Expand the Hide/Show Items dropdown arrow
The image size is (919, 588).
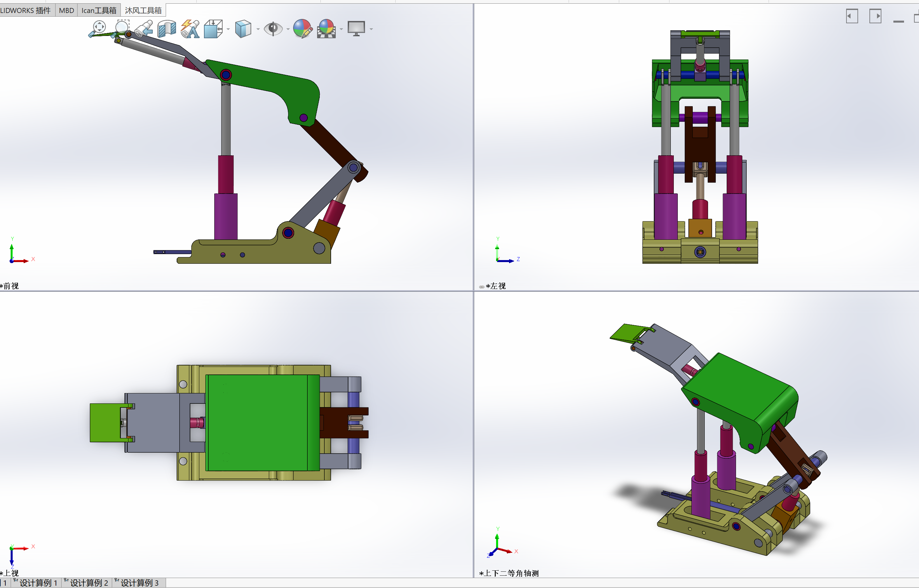[287, 29]
